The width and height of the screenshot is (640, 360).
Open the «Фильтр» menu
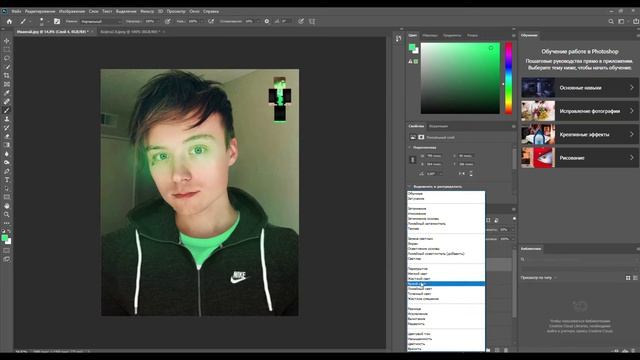coord(147,11)
